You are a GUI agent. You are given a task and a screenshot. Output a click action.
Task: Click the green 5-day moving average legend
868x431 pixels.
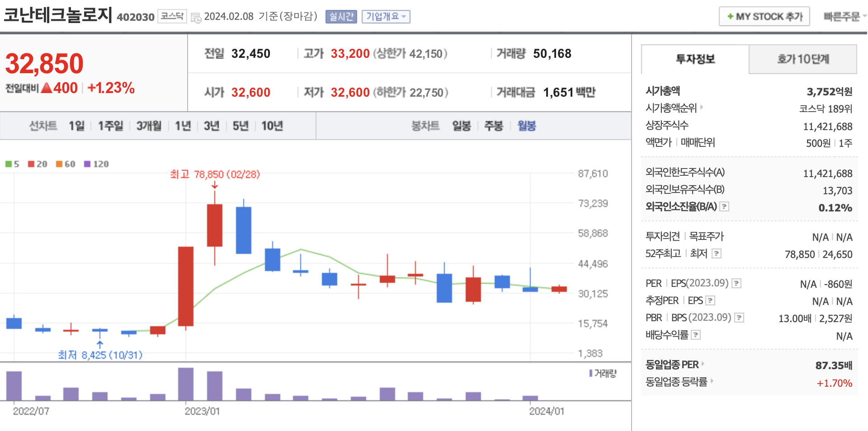point(12,164)
